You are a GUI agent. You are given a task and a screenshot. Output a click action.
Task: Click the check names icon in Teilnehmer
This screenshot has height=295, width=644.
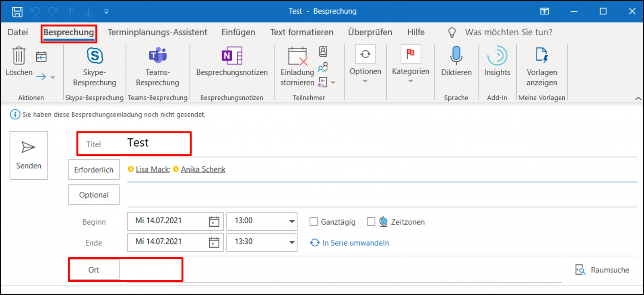pyautogui.click(x=323, y=67)
